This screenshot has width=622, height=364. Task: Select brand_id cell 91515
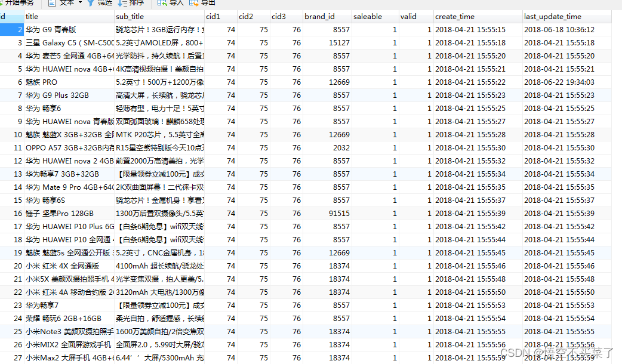327,213
